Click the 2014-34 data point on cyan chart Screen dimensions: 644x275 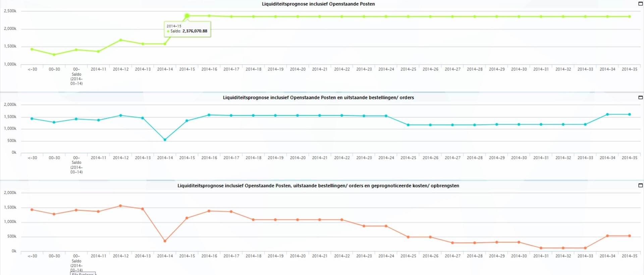pyautogui.click(x=607, y=114)
